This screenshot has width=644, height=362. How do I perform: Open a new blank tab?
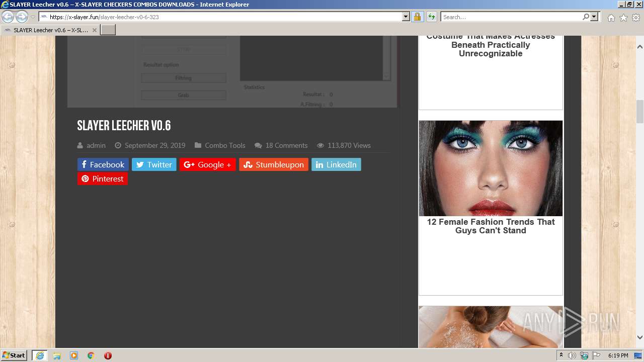108,30
